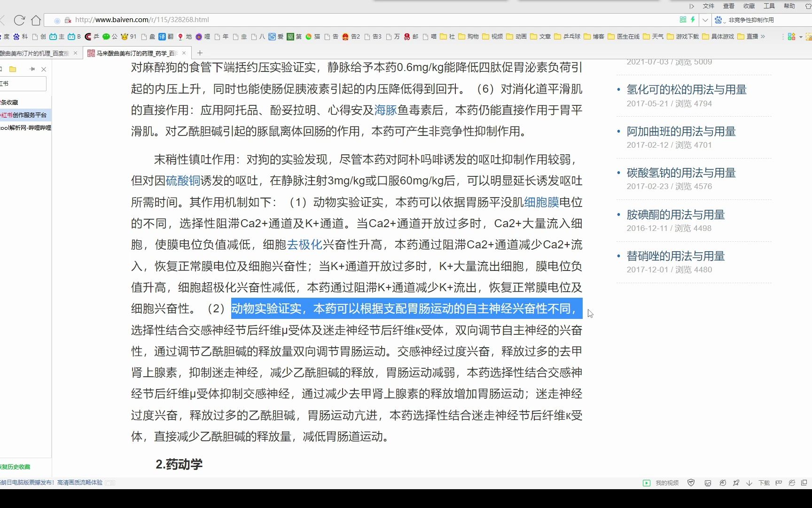Click the favorites sidebar search field
This screenshot has width=812, height=508.
pyautogui.click(x=23, y=84)
